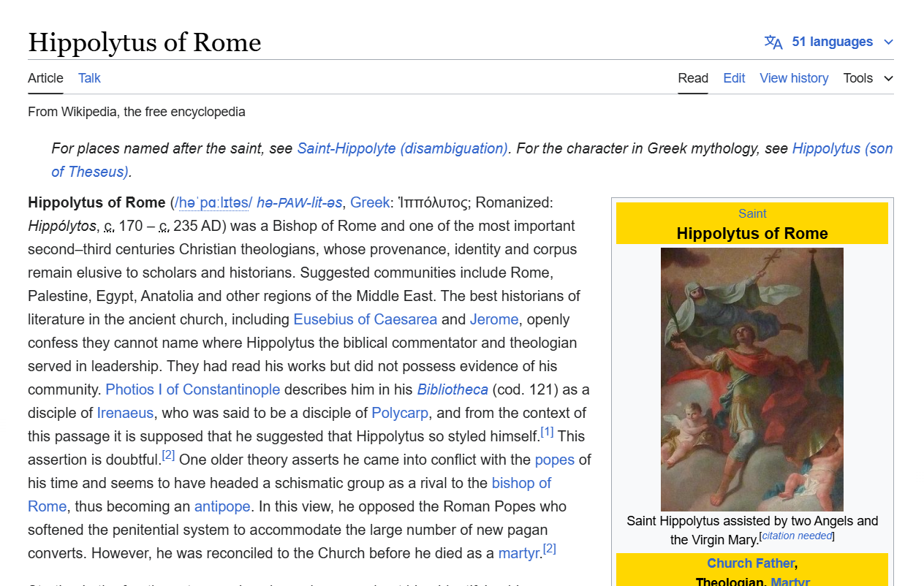Open Saint-Hippolyte (disambiguation) link
924x586 pixels.
pos(403,148)
